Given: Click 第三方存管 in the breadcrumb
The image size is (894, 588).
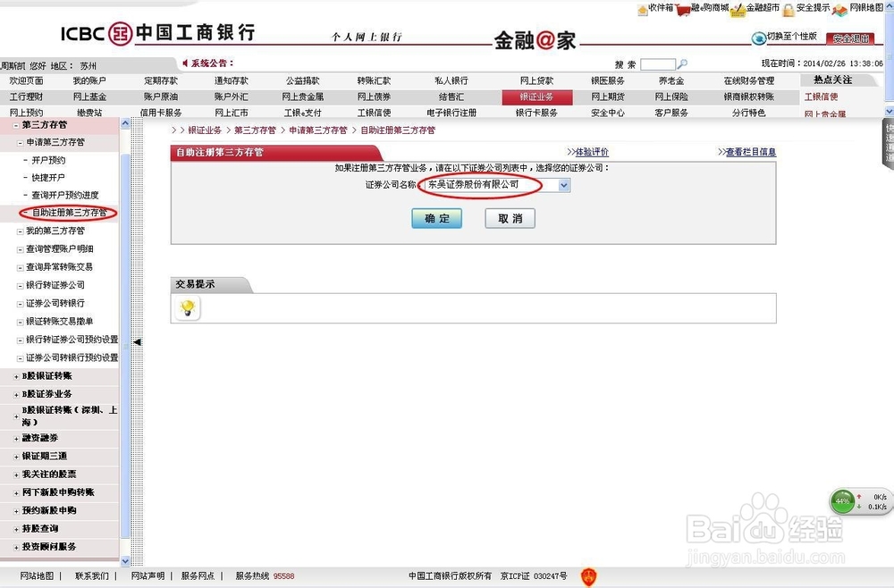Looking at the screenshot, I should click(x=255, y=130).
